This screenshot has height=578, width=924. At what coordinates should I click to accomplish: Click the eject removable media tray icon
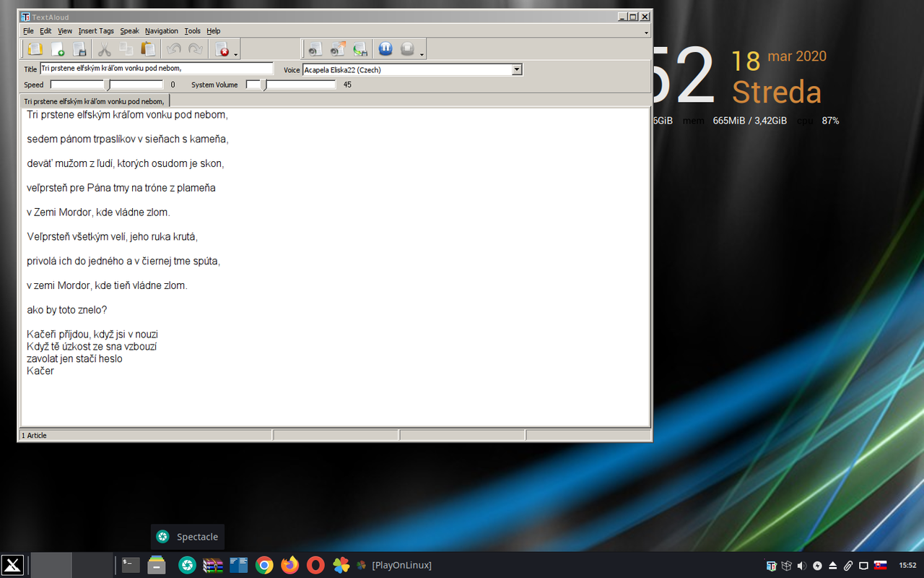[x=832, y=566]
